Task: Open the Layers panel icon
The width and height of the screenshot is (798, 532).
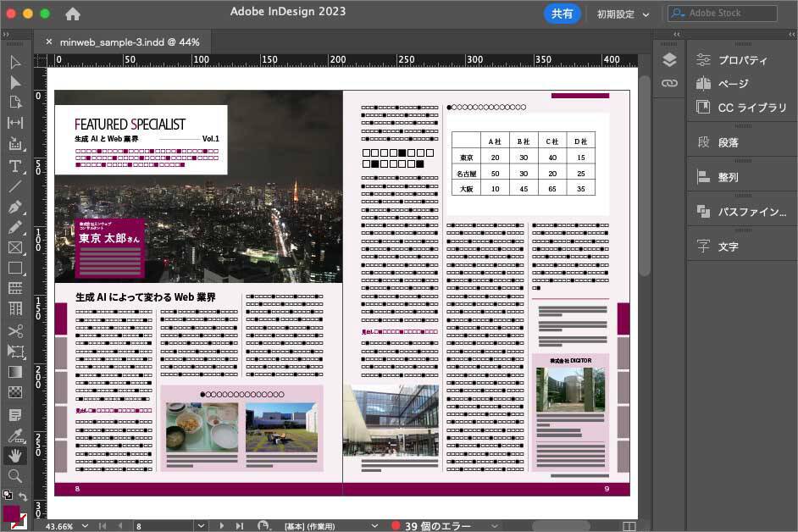Action: coord(669,59)
